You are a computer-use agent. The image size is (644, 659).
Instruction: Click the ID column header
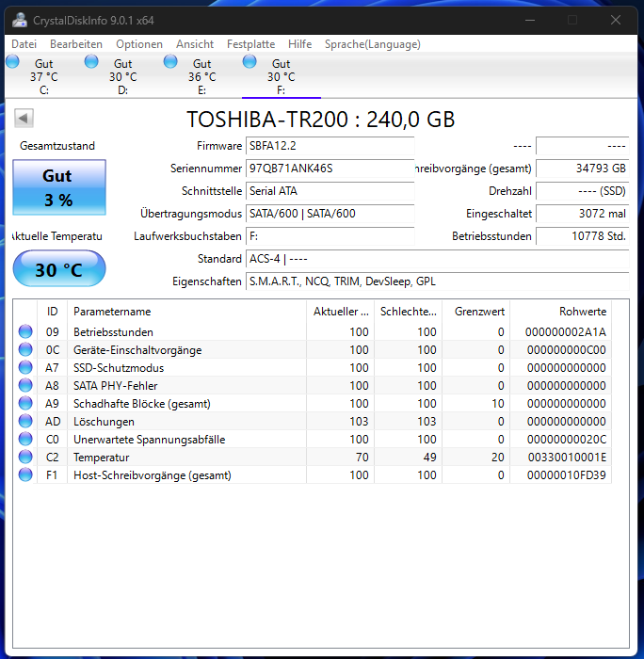tap(52, 312)
